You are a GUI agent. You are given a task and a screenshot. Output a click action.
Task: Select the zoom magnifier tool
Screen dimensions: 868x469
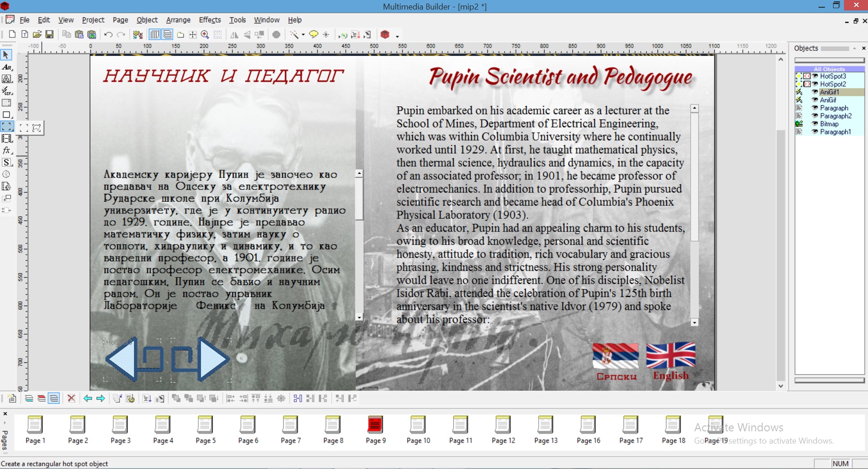pyautogui.click(x=205, y=35)
